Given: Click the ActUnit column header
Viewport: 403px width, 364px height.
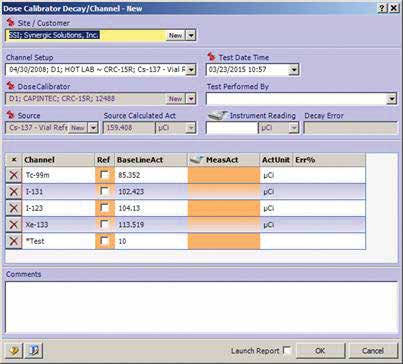Looking at the screenshot, I should (x=276, y=160).
